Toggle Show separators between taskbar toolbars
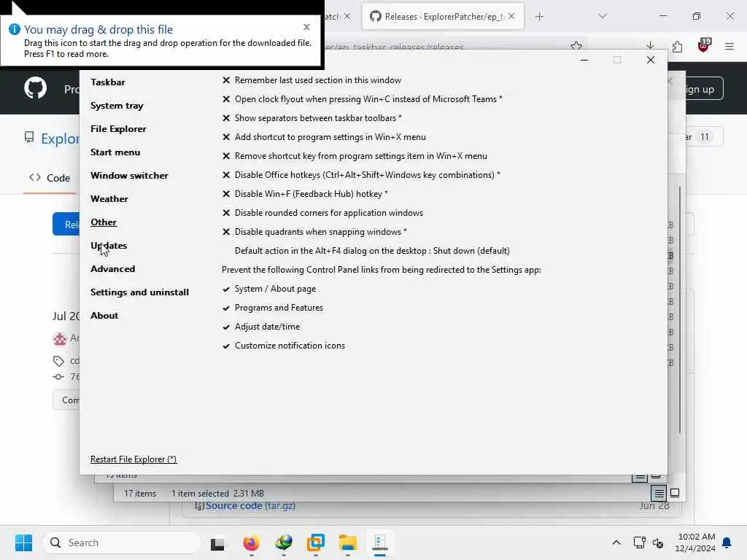 pyautogui.click(x=312, y=118)
